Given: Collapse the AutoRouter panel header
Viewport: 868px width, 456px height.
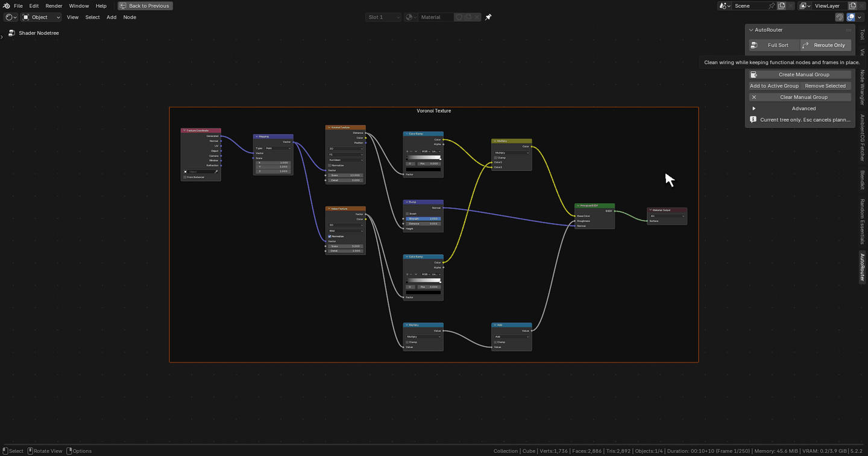Looking at the screenshot, I should pyautogui.click(x=751, y=30).
